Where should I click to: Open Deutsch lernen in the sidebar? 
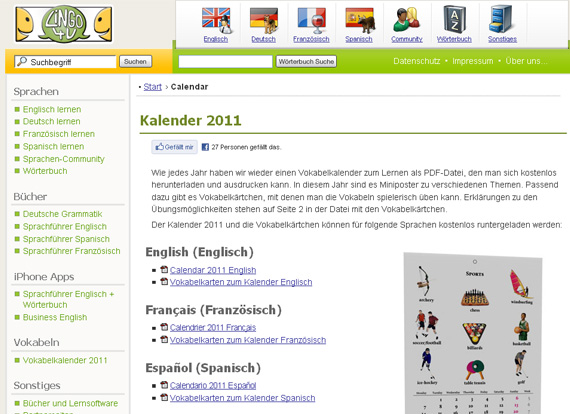tap(52, 121)
